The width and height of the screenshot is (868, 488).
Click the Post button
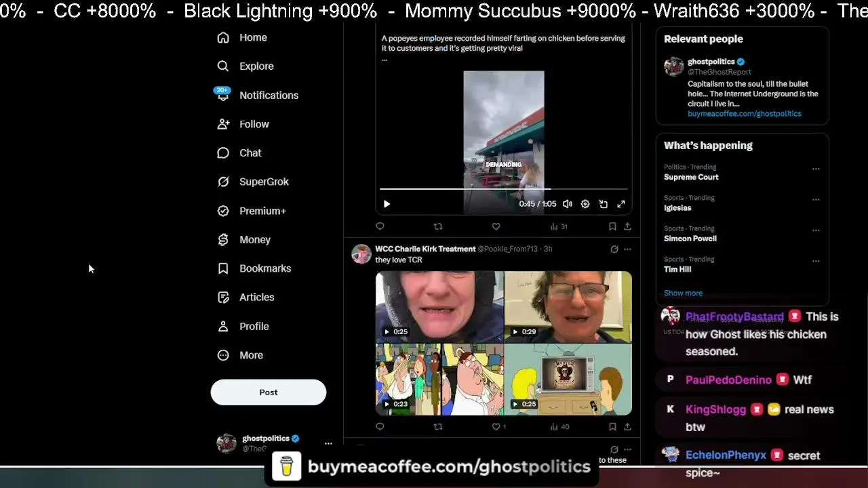269,392
